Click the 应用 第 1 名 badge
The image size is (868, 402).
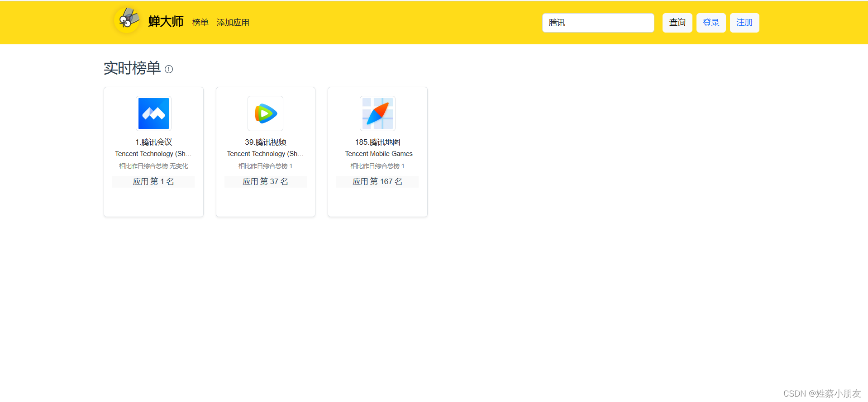pos(153,181)
